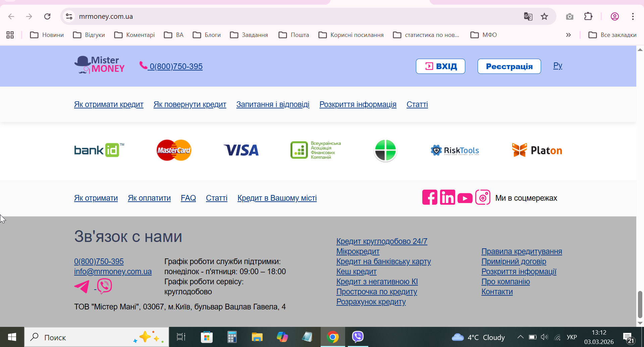Open the YouTube social icon
This screenshot has height=347, width=644.
click(465, 198)
